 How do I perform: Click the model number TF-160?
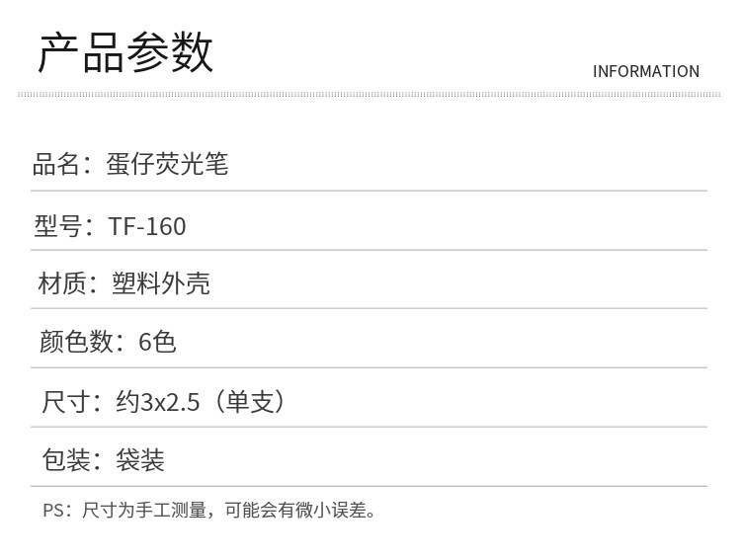[x=147, y=226]
